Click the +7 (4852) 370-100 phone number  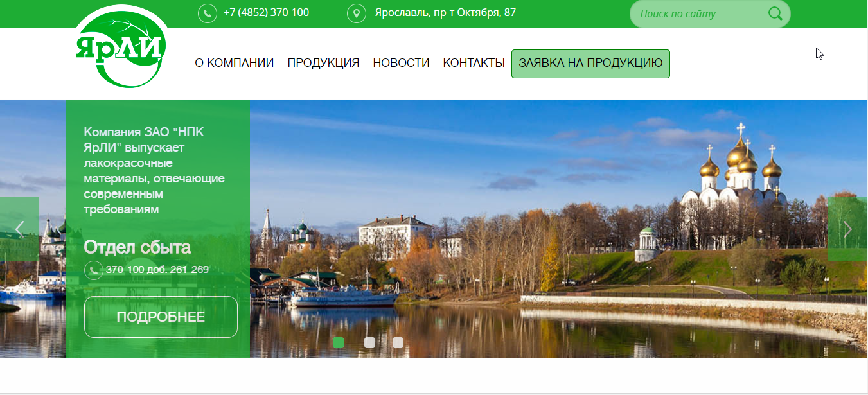(x=266, y=13)
